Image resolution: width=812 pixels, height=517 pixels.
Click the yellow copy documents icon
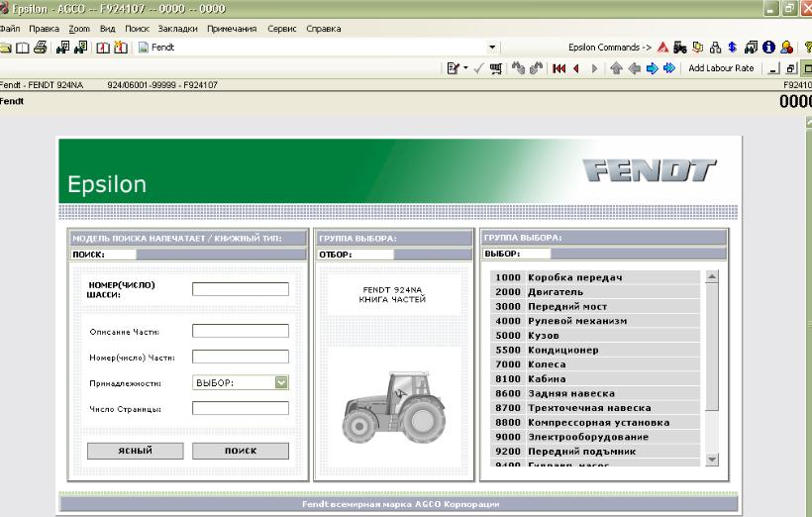(x=697, y=48)
